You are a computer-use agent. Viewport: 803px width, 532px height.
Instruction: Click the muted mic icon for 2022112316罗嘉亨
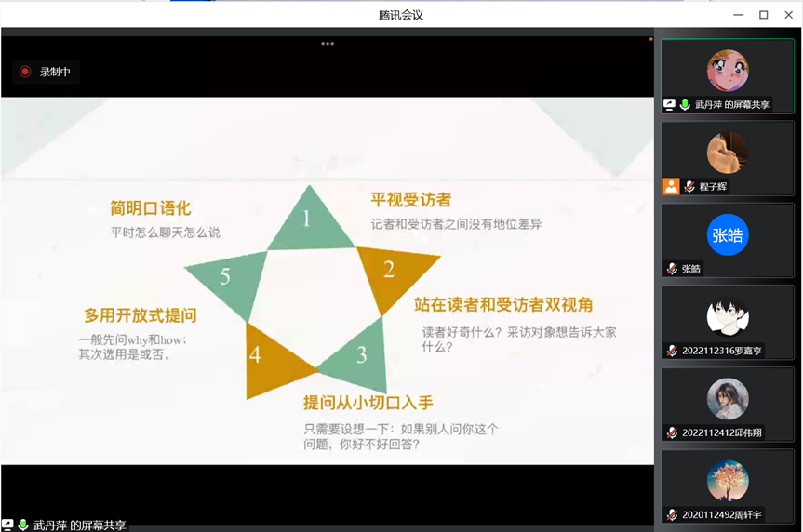672,351
